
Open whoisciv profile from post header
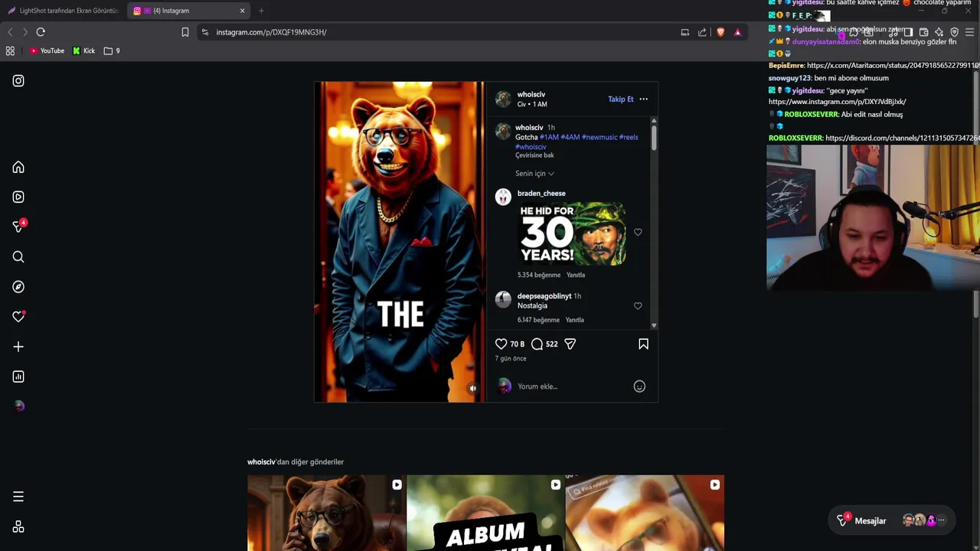click(531, 95)
